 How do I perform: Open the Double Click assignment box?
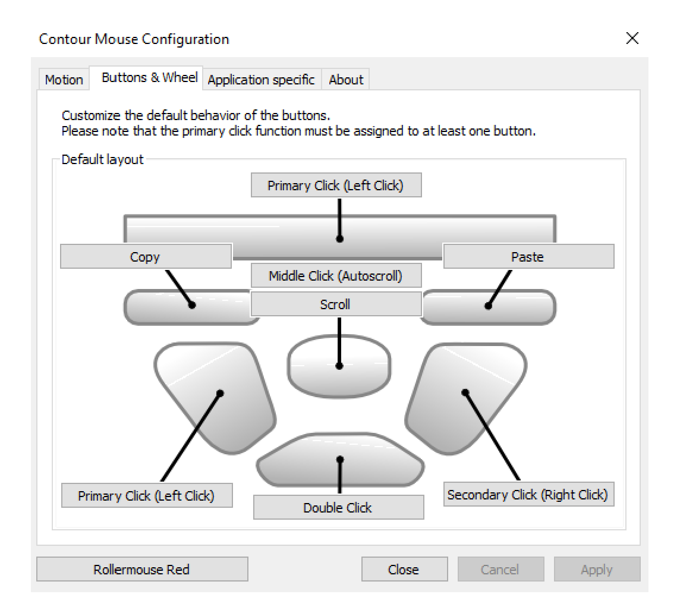[x=338, y=508]
